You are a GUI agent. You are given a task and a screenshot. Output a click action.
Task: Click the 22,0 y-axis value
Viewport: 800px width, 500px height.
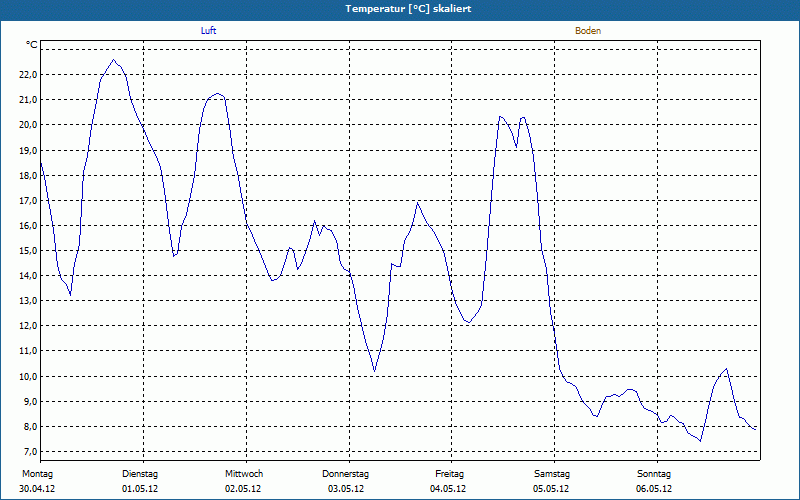coord(28,75)
